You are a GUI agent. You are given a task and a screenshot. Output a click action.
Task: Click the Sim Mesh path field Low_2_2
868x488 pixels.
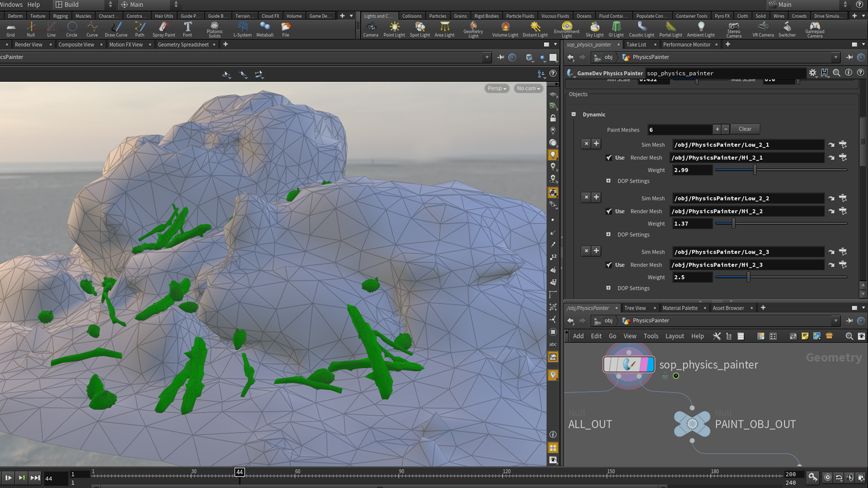coord(747,198)
